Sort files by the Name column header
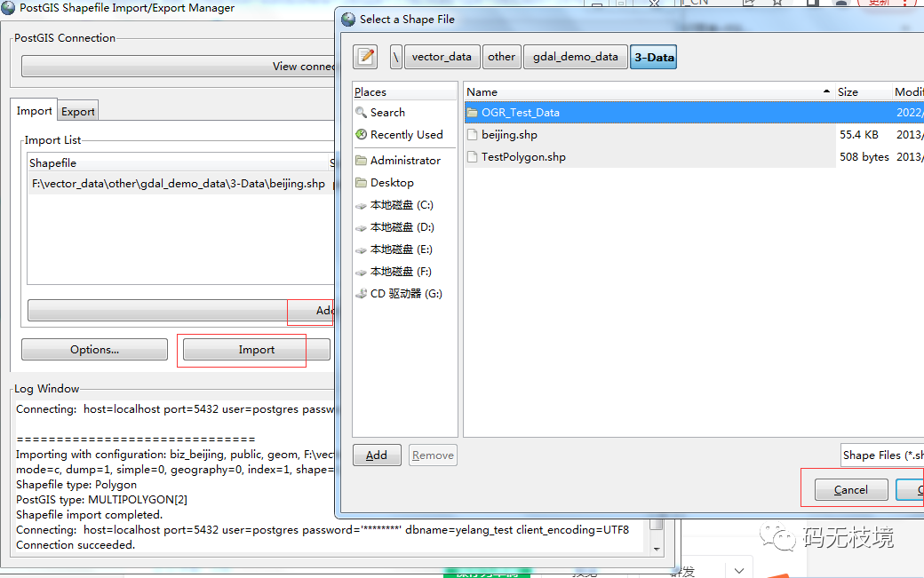This screenshot has width=924, height=578. pyautogui.click(x=649, y=91)
